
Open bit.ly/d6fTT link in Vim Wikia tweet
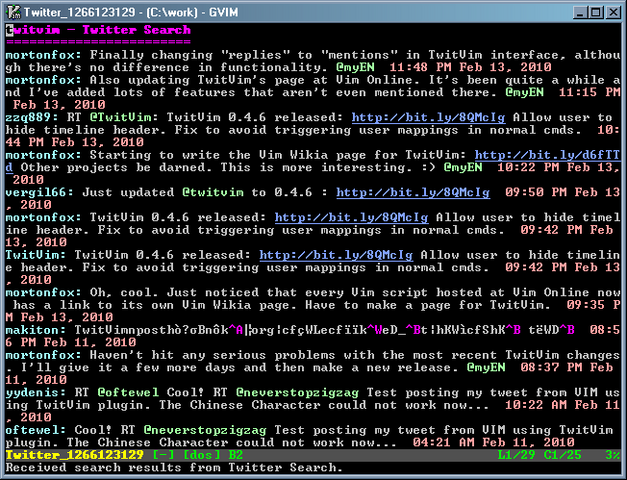547,155
